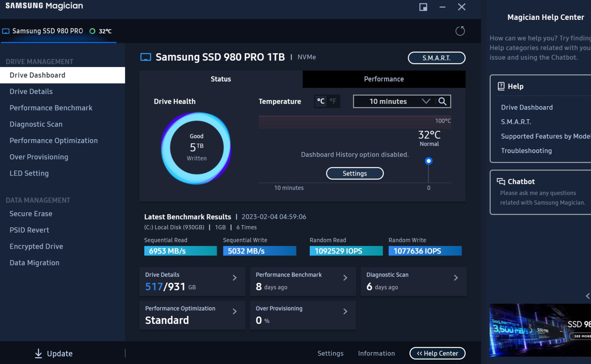Open Supported Features by Model help link
This screenshot has height=364, width=591.
[546, 136]
